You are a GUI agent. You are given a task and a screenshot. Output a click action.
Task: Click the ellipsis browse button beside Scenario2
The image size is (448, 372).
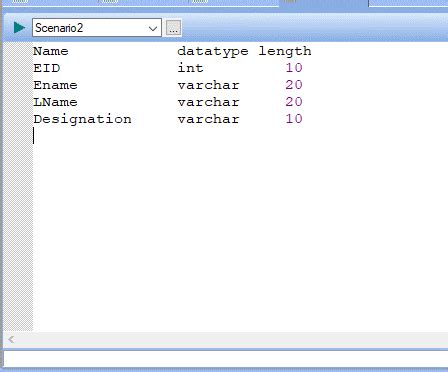[x=173, y=28]
